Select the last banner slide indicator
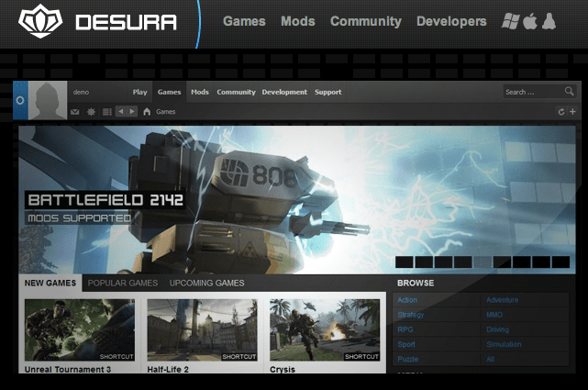Screen dimensions: 588x390 560,262
